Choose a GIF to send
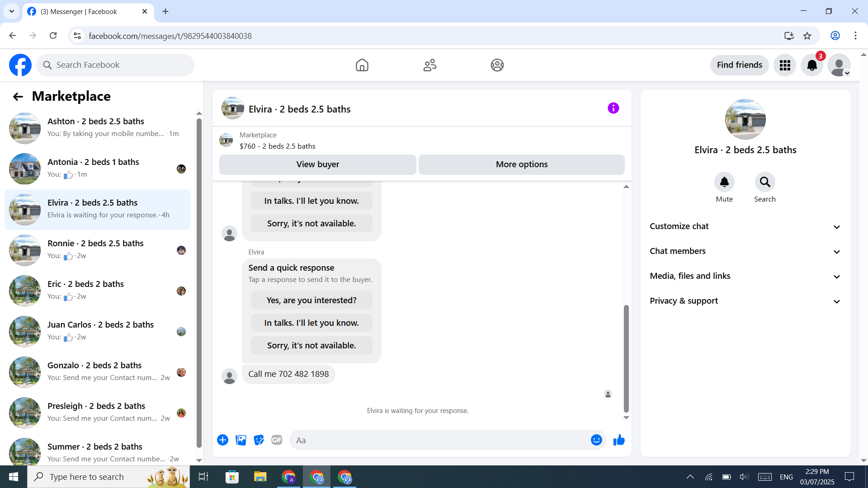The width and height of the screenshot is (868, 488). (277, 440)
